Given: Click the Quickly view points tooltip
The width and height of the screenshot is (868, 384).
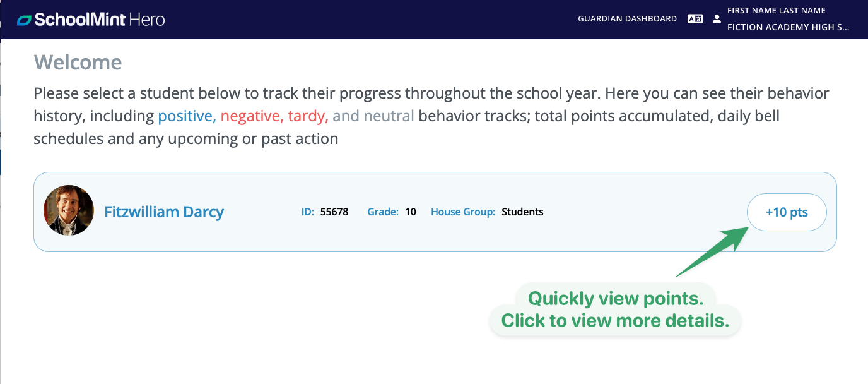Looking at the screenshot, I should 615,309.
